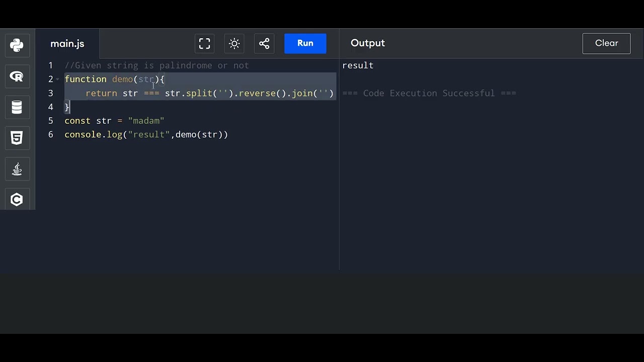Click the 'return' keyword on line 3
This screenshot has width=644, height=362.
click(x=101, y=93)
